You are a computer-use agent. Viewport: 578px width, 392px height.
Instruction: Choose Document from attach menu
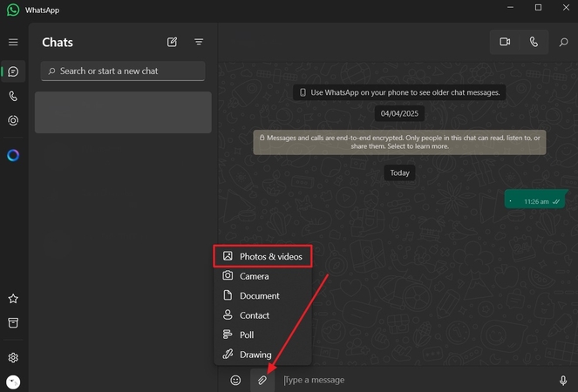(x=262, y=295)
